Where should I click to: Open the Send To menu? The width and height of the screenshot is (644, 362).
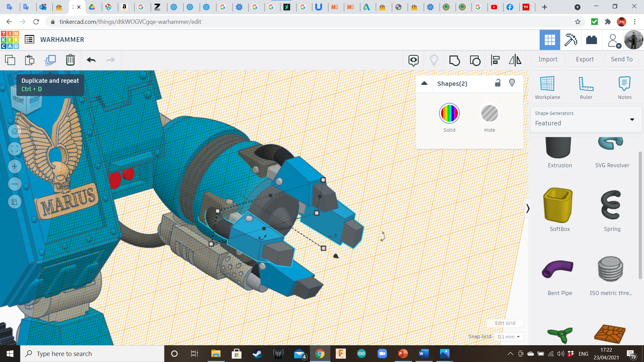[622, 59]
